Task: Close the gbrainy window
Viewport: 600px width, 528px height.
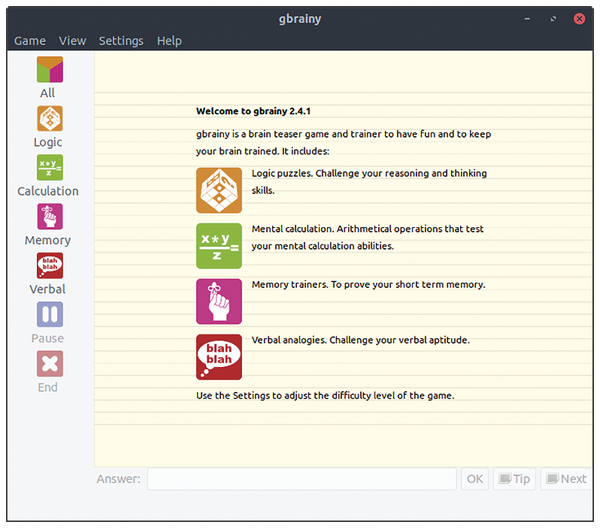Action: (579, 18)
